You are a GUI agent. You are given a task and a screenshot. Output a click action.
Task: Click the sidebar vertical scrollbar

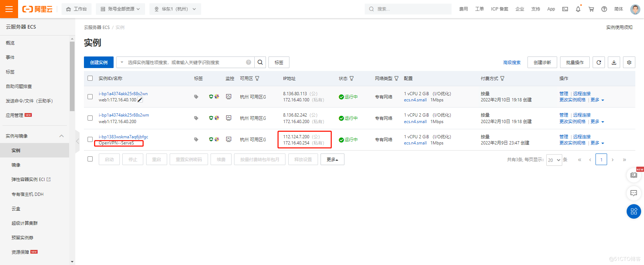click(72, 76)
